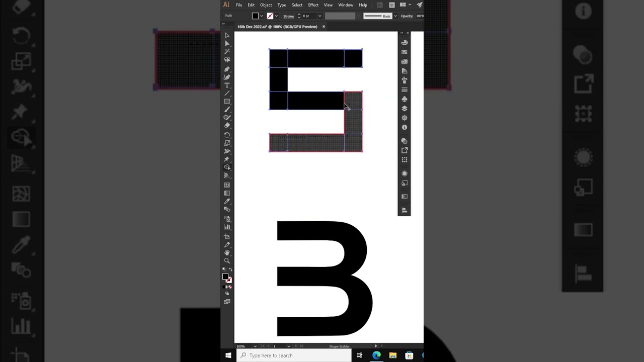Open the Stroke panel icon

(405, 90)
